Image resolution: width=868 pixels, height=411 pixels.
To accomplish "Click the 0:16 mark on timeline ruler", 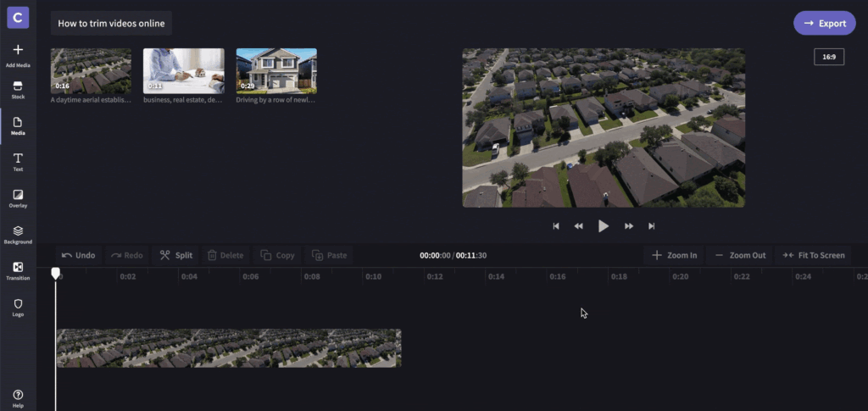I will [x=558, y=276].
